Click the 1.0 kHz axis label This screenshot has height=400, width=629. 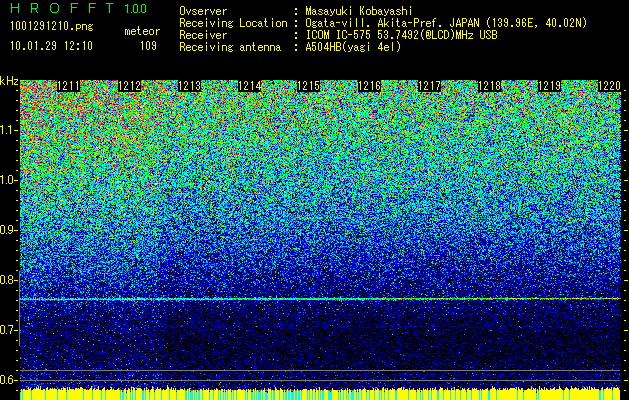point(9,180)
